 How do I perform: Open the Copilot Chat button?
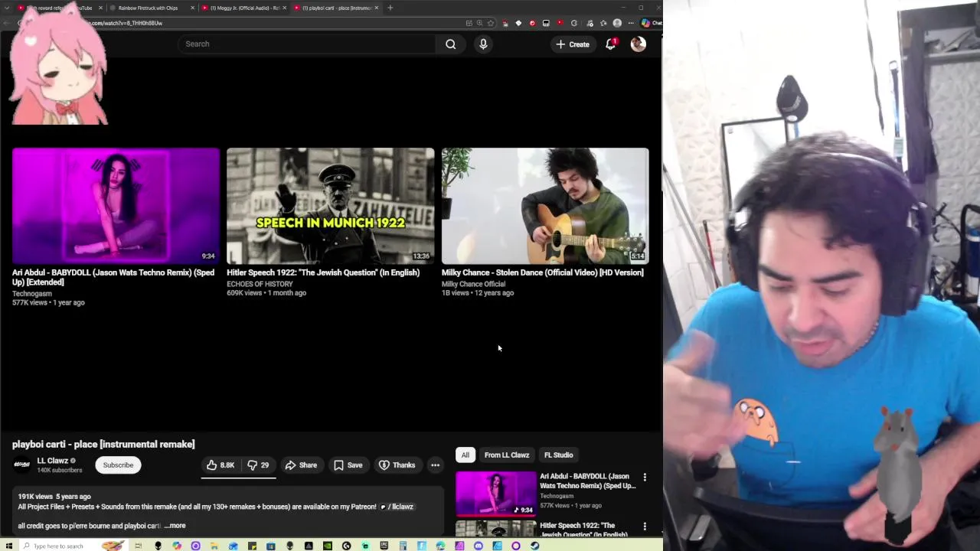(x=652, y=23)
